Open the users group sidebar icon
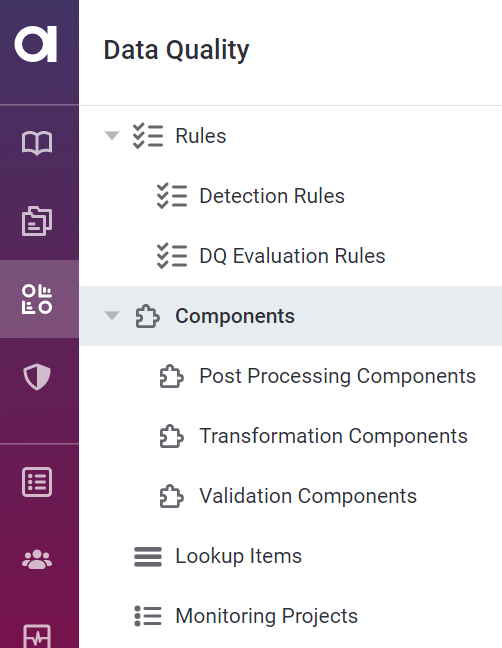This screenshot has height=648, width=502. point(37,560)
